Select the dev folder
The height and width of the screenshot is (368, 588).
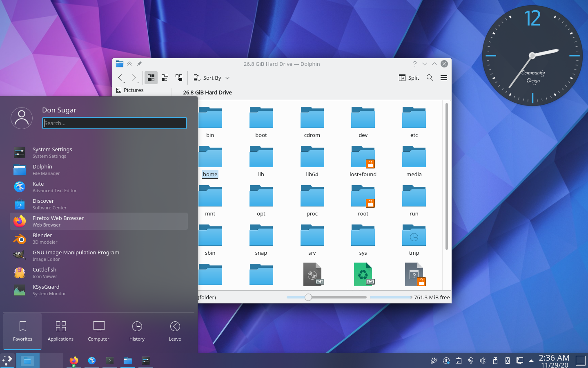click(363, 122)
